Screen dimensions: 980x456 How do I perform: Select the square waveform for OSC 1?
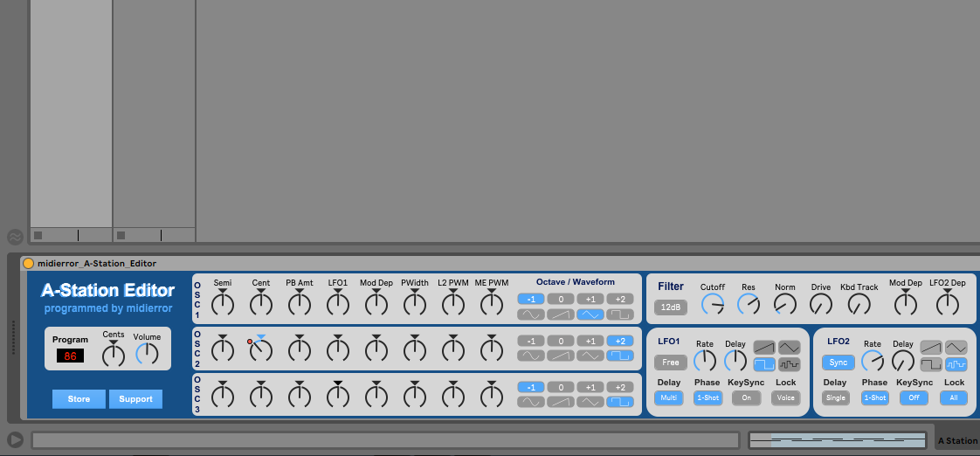pos(620,314)
